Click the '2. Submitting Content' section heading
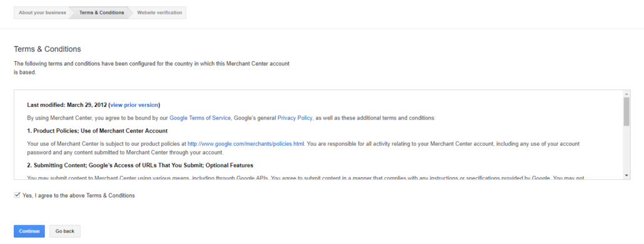The width and height of the screenshot is (644, 244). click(140, 166)
